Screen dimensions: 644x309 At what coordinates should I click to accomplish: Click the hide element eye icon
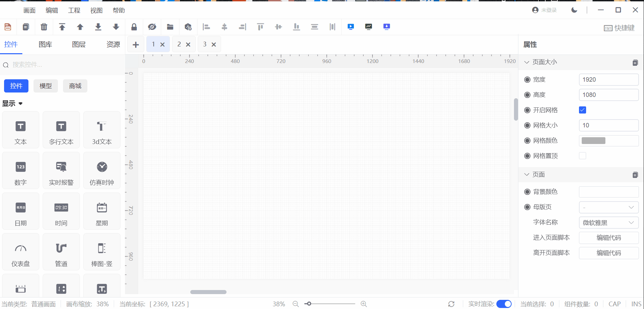pyautogui.click(x=152, y=27)
